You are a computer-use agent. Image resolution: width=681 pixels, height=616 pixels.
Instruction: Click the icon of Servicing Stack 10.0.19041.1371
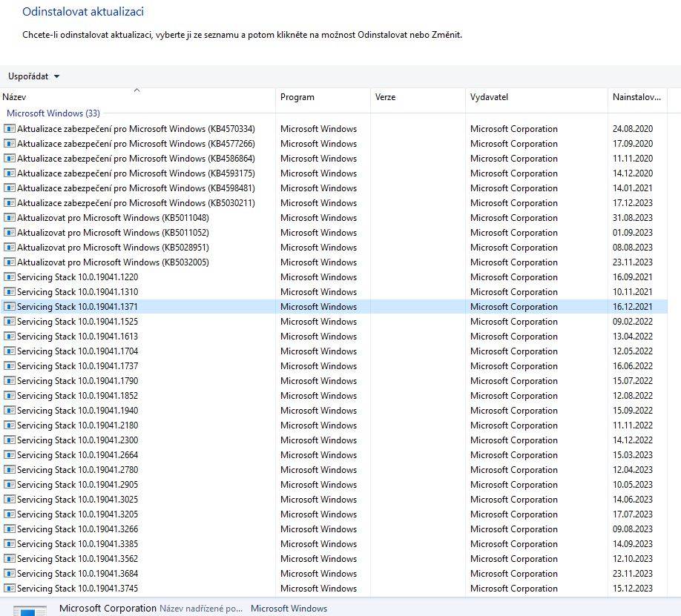pyautogui.click(x=10, y=306)
